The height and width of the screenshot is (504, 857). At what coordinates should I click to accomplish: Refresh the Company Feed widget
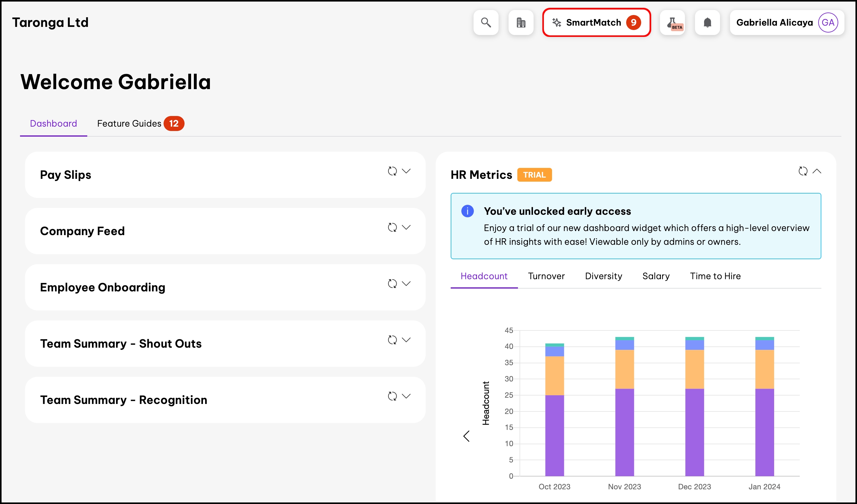pos(392,227)
